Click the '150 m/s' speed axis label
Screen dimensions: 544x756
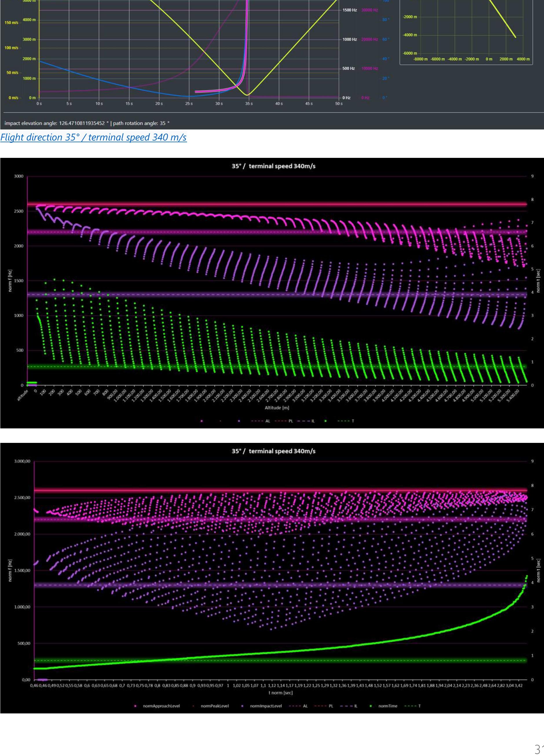[x=11, y=23]
